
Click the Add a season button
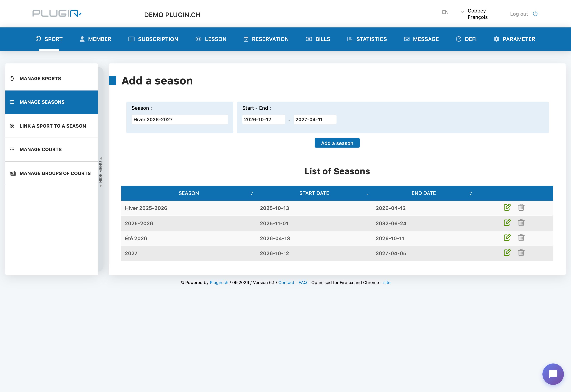point(337,143)
